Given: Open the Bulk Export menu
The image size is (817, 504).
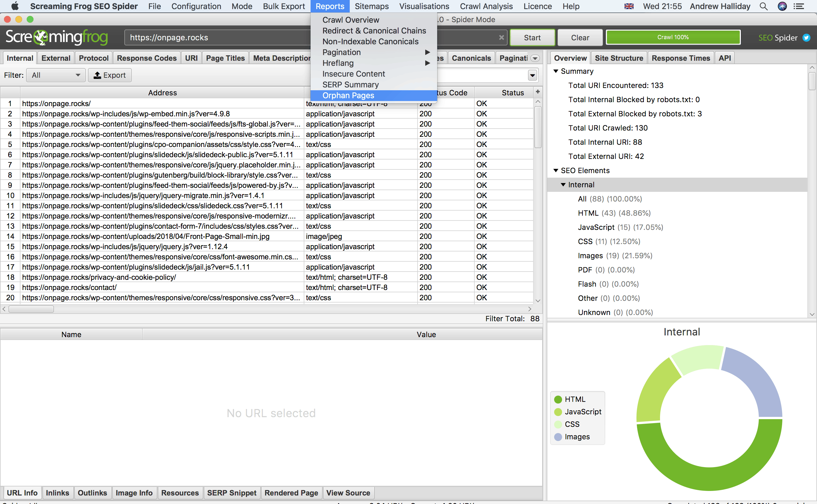Looking at the screenshot, I should coord(284,6).
